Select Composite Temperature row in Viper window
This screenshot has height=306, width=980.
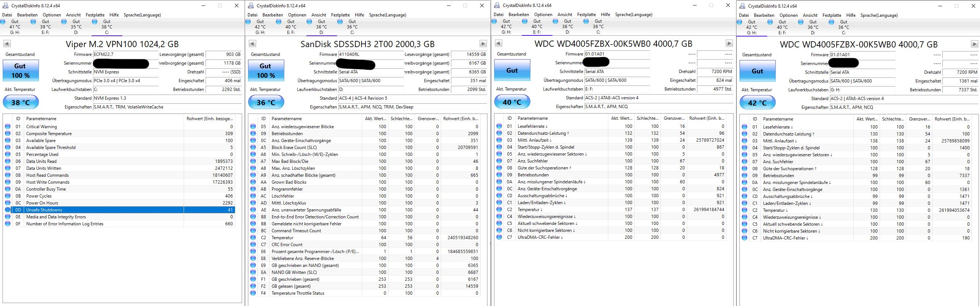click(119, 133)
